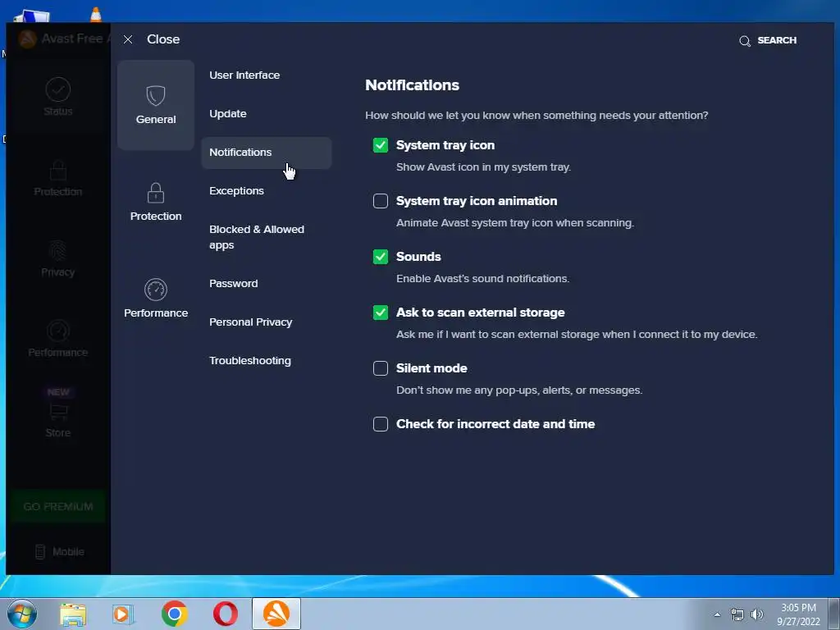Open File Explorer from taskbar

coord(73,614)
